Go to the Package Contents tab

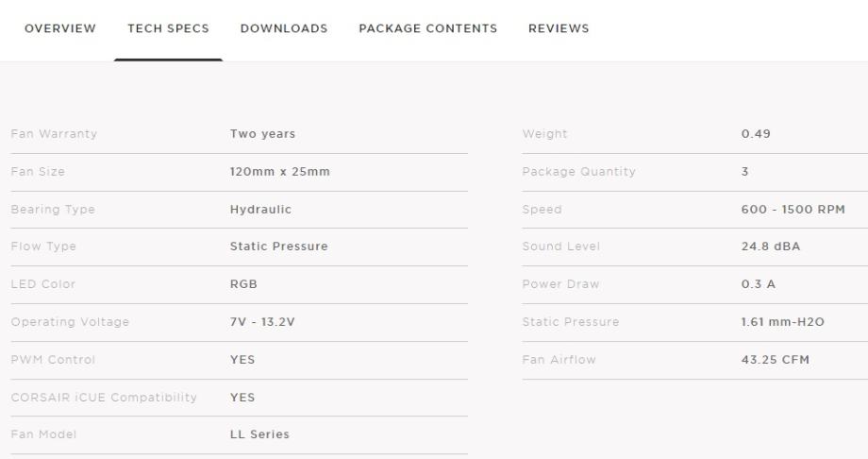427,28
